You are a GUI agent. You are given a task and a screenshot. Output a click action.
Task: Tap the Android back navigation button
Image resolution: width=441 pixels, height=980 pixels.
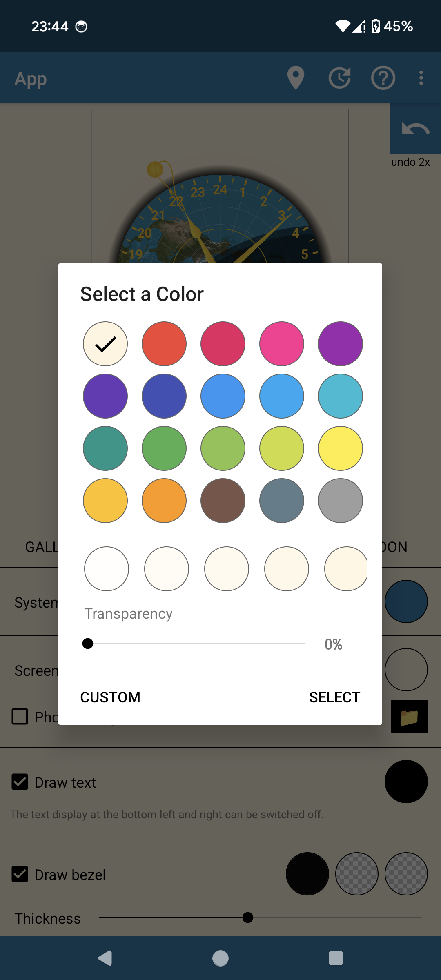pyautogui.click(x=105, y=958)
